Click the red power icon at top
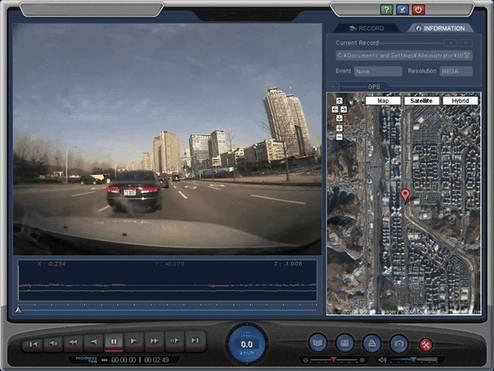 [x=418, y=9]
